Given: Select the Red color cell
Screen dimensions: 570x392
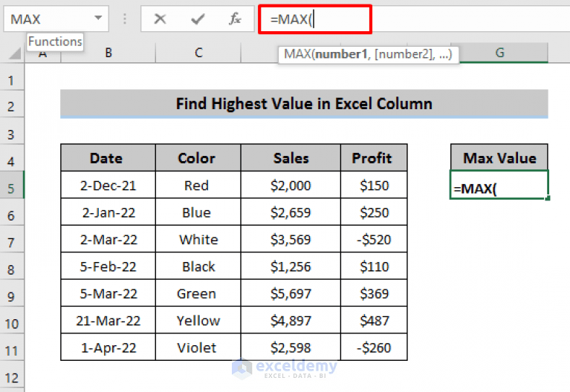Looking at the screenshot, I should tap(198, 185).
